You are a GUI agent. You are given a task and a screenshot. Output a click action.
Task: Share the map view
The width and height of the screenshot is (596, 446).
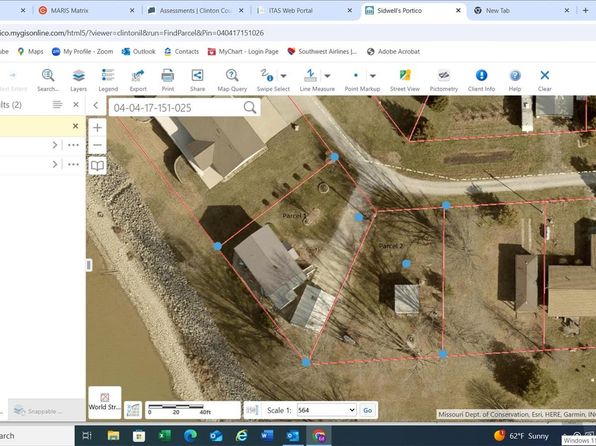click(197, 80)
